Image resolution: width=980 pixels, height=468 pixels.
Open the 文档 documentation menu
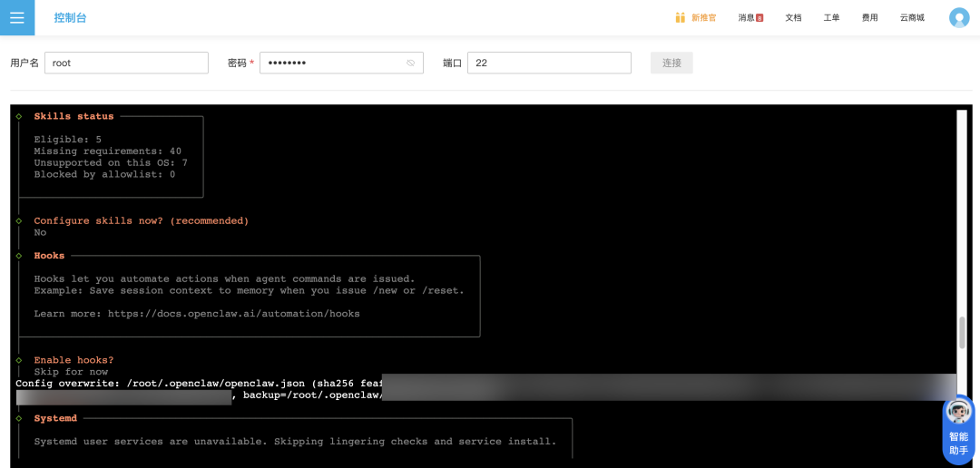pos(793,17)
